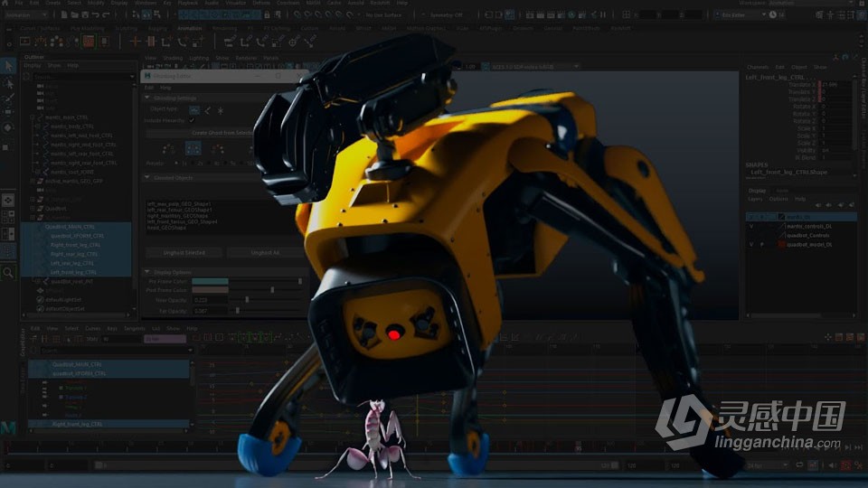Screen dimensions: 868x488
Task: Choose the leftmost ghosting mode icon
Action: (x=169, y=148)
